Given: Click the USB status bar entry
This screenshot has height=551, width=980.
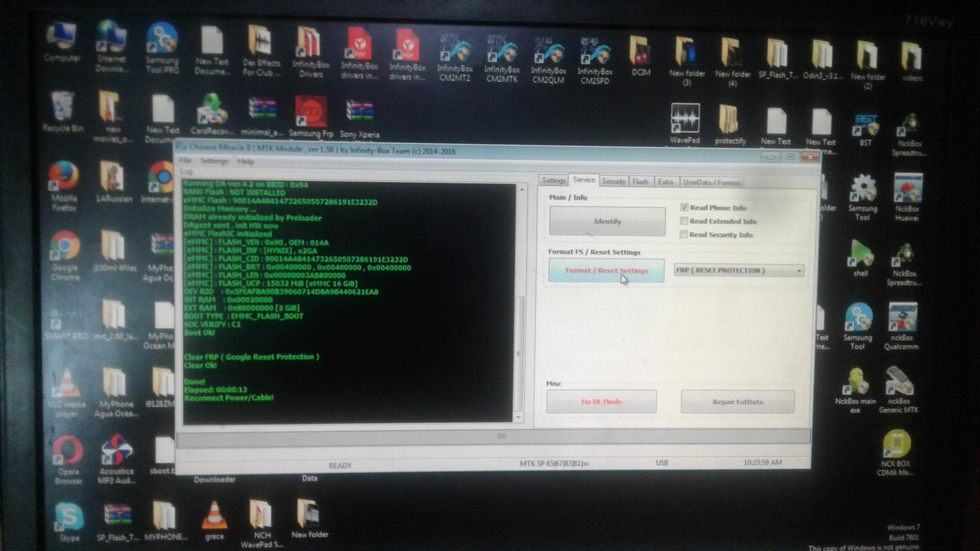Looking at the screenshot, I should tap(661, 463).
